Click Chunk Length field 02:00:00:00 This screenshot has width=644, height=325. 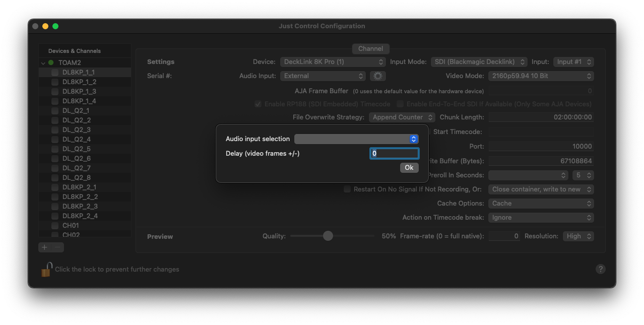tap(541, 117)
